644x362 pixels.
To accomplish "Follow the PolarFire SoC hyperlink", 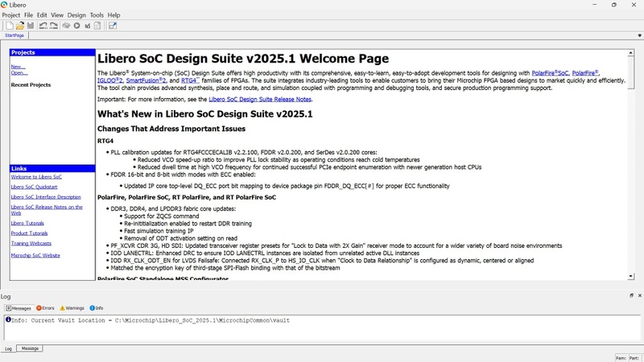I will click(550, 73).
